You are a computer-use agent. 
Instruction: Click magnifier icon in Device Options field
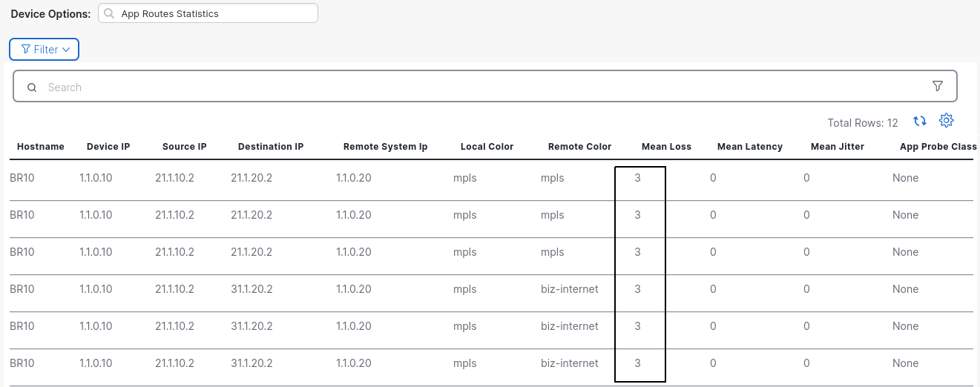(110, 13)
